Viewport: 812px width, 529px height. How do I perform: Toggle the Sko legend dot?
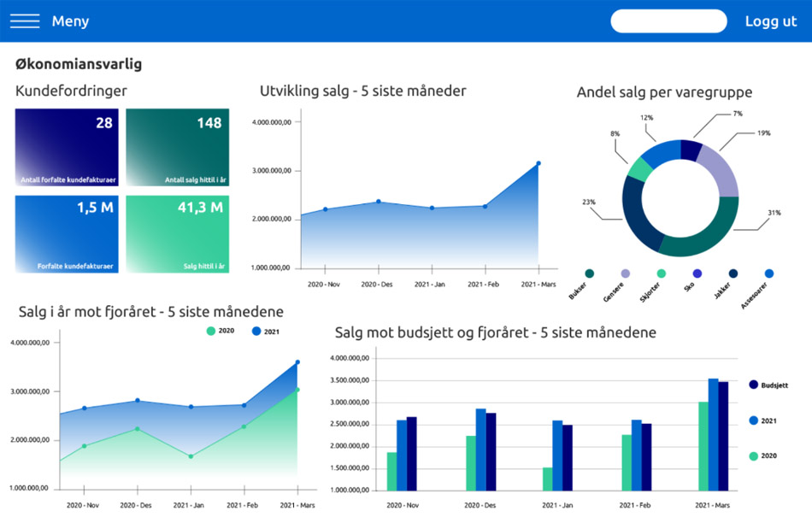tap(697, 273)
